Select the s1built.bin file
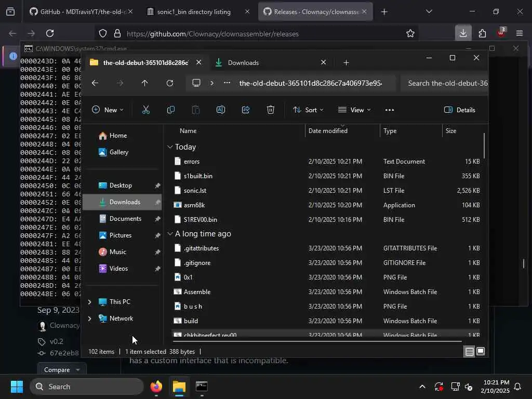Screen dimensions: 532x399 click(326, 176)
